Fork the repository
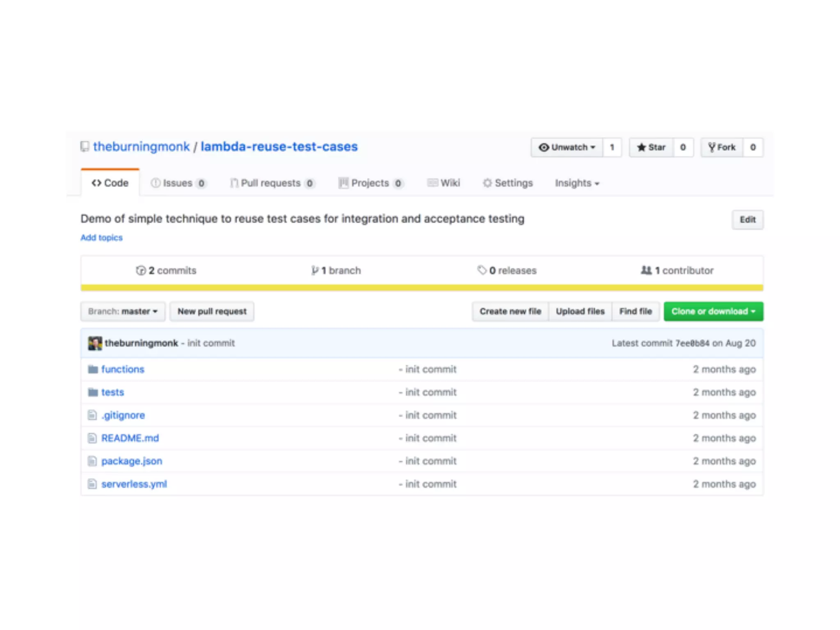 point(722,148)
